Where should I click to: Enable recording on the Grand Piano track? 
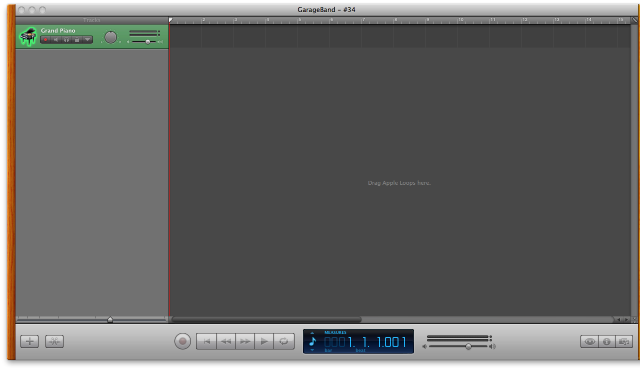click(46, 40)
